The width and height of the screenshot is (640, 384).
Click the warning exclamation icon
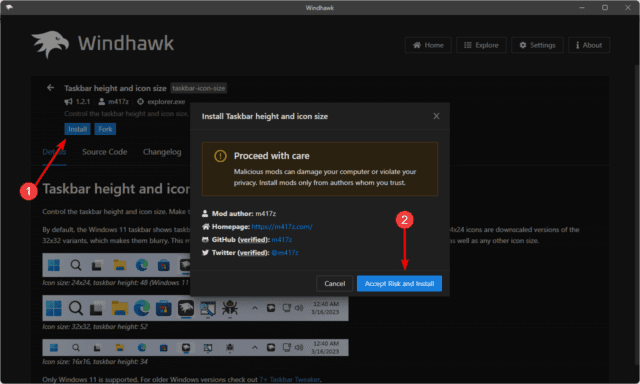click(220, 156)
